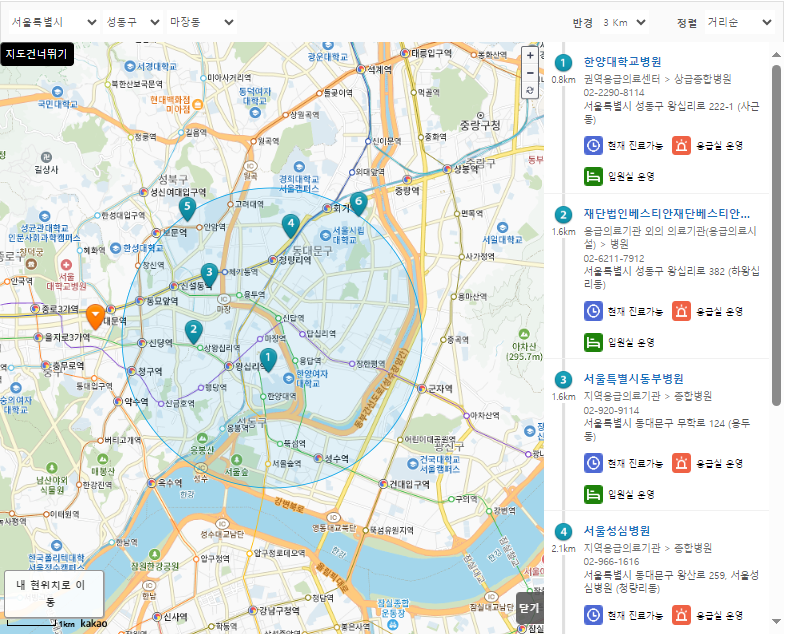Open the 서울특별시 city dropdown

coord(54,22)
